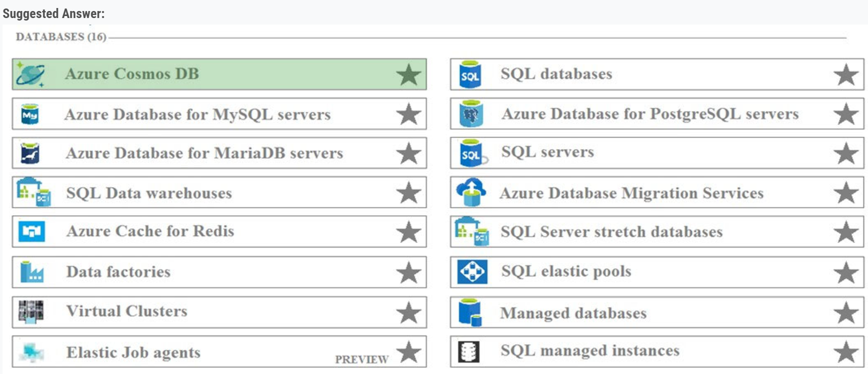Favorite Azure Cosmos DB with its star

click(408, 75)
